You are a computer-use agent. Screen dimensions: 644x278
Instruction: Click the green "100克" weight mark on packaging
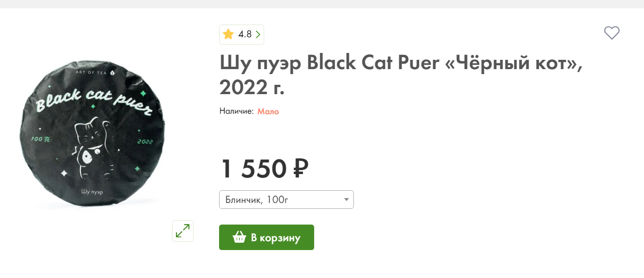point(40,139)
